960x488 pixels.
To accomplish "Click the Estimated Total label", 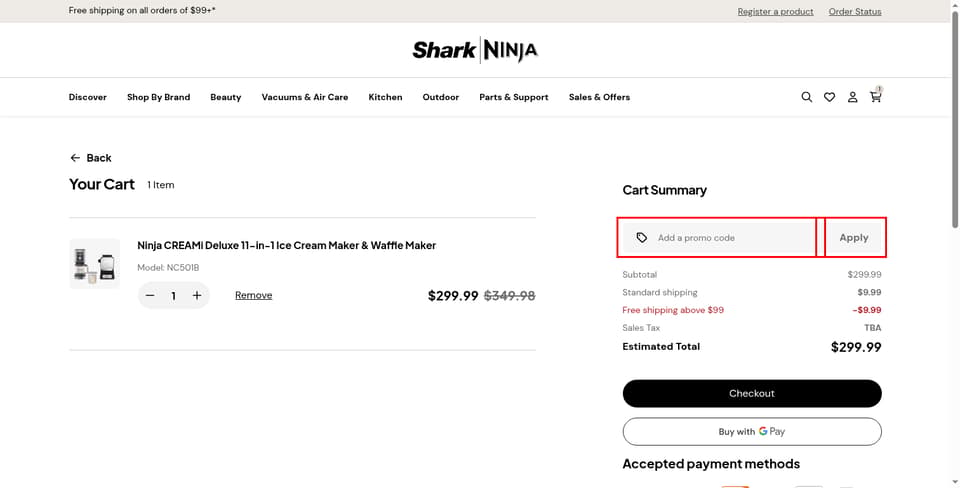I will tap(661, 347).
